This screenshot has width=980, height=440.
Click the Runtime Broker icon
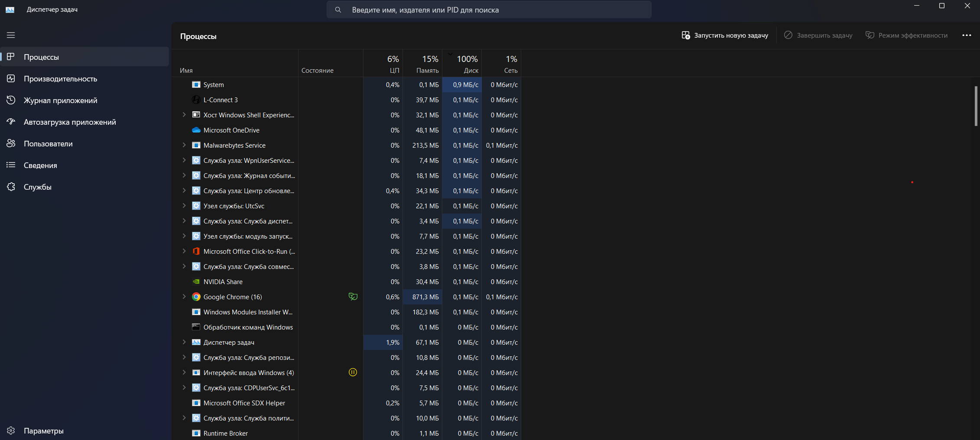point(196,433)
